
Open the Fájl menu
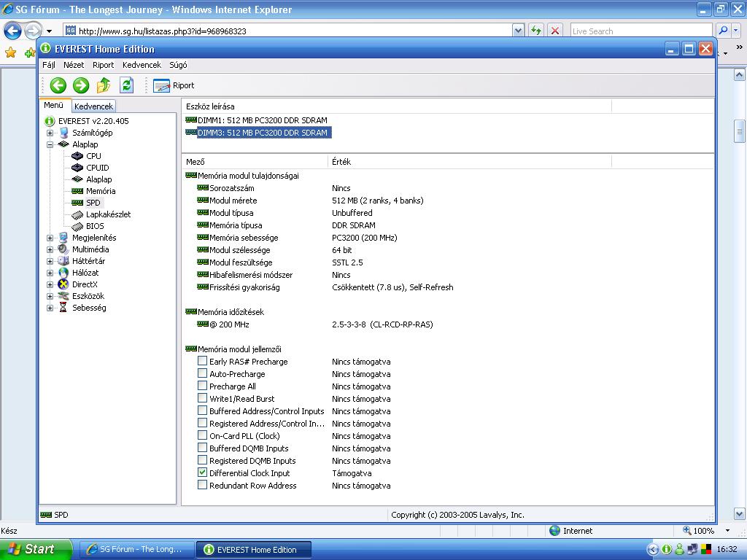tap(49, 65)
